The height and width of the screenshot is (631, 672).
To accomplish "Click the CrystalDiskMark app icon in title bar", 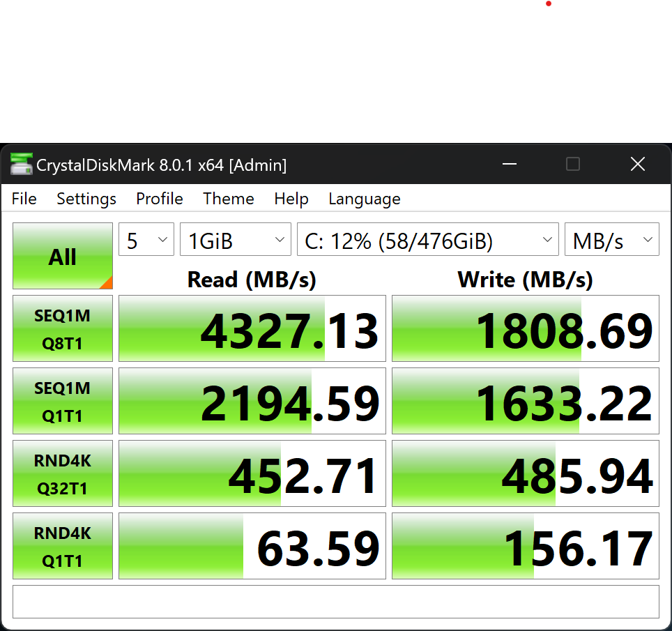I will [22, 165].
